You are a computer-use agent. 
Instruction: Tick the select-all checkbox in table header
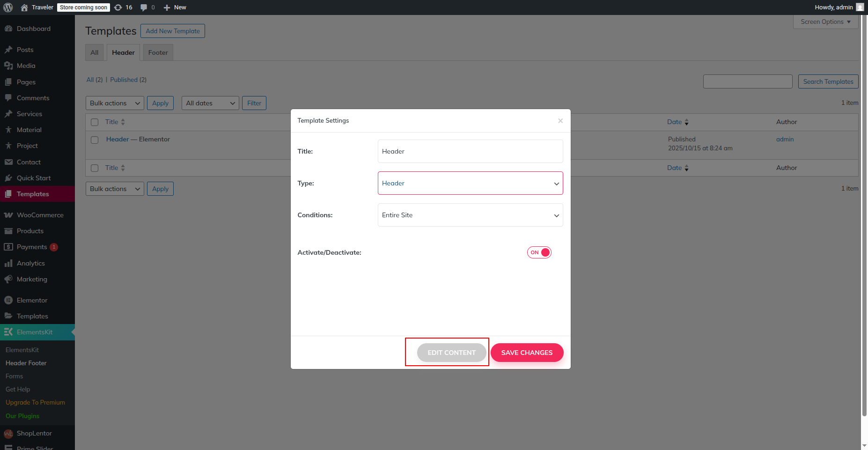95,122
